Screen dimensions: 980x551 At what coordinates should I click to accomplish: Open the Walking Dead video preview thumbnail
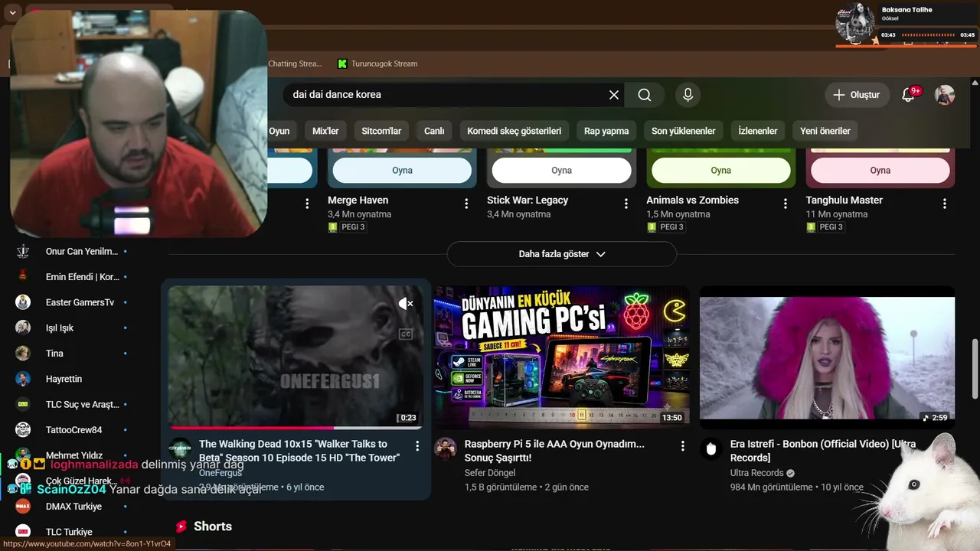pyautogui.click(x=296, y=357)
